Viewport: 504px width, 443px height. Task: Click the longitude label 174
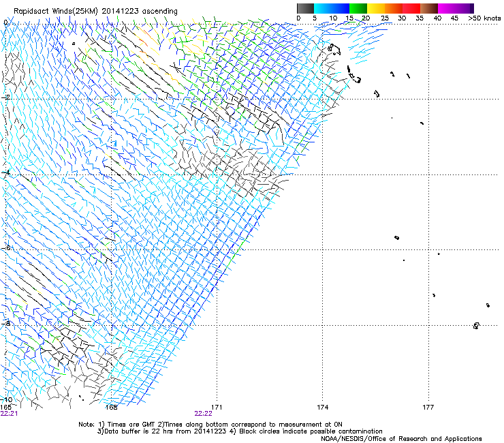point(323,408)
